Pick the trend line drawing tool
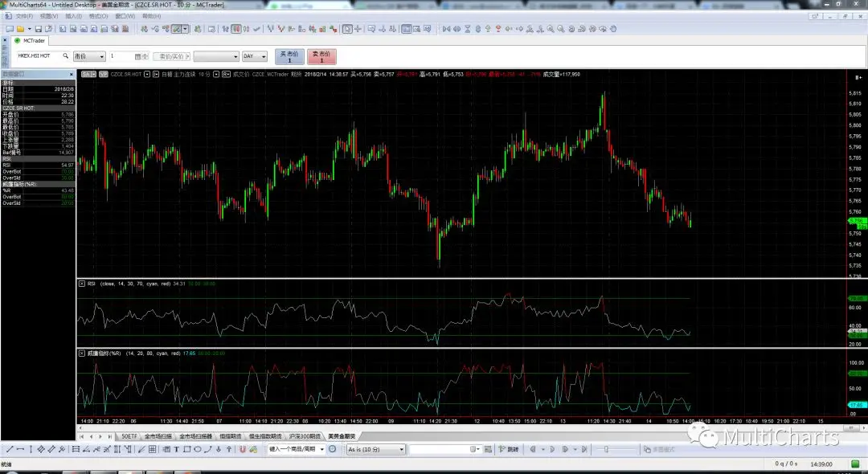This screenshot has height=474, width=868. (x=9, y=449)
